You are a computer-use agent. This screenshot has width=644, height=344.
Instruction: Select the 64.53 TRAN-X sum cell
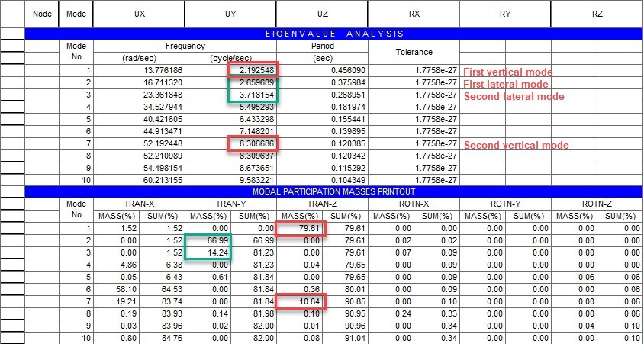click(163, 289)
